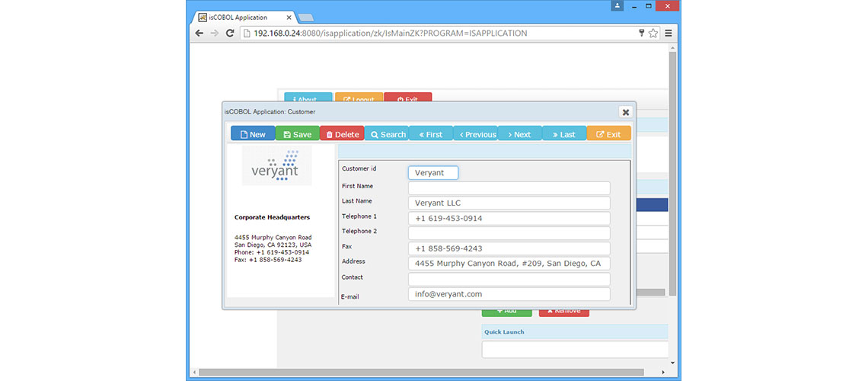This screenshot has height=381, width=868.
Task: Click the scroll right arrow
Action: (664, 372)
